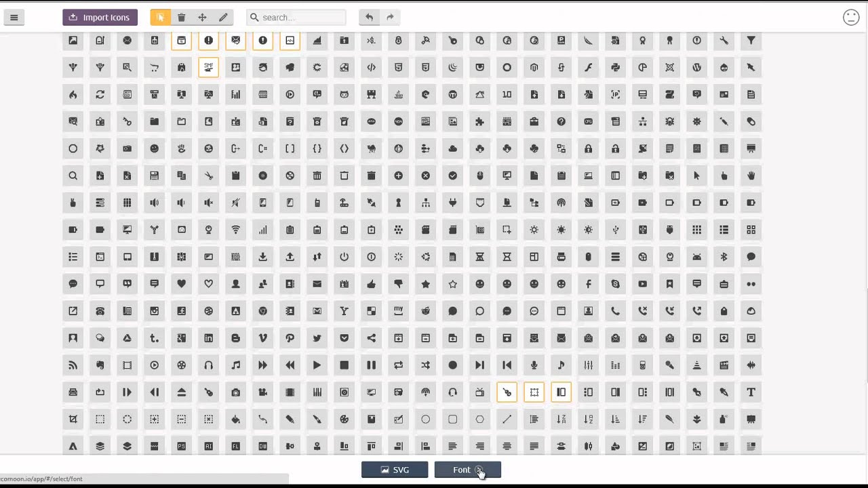Viewport: 868px width, 488px height.
Task: Select the stop square icon
Action: pyautogui.click(x=344, y=365)
